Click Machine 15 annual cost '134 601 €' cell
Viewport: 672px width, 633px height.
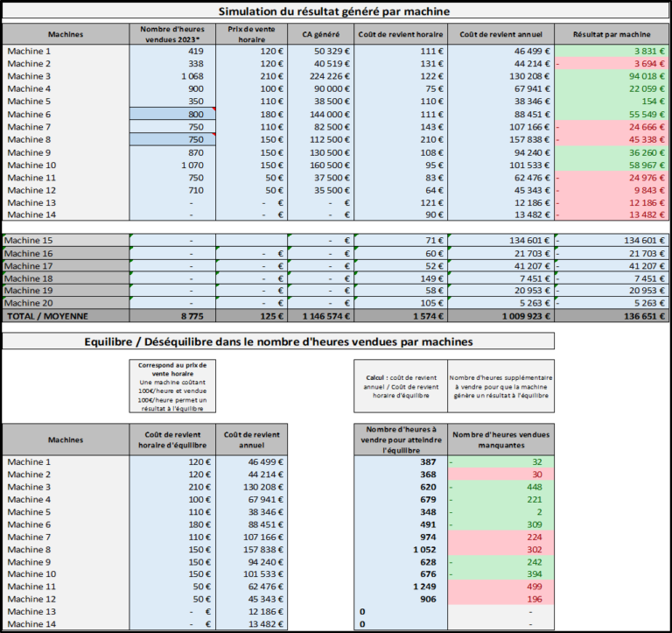[500, 240]
